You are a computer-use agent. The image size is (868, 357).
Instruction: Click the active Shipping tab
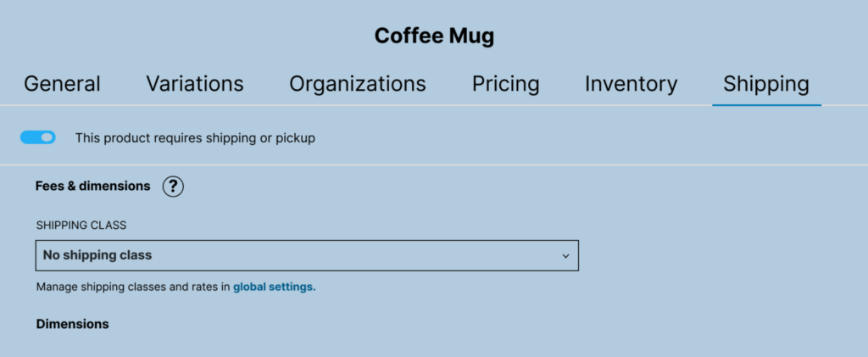765,84
